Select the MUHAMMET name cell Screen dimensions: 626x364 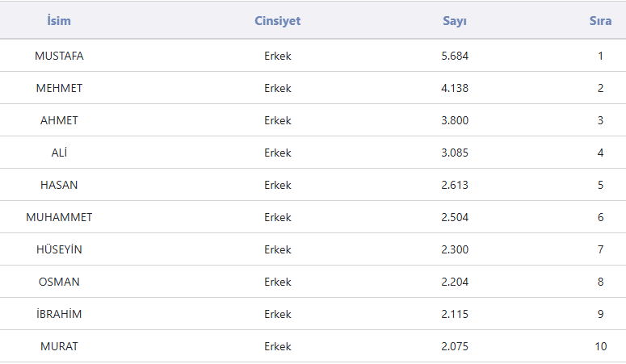point(59,217)
